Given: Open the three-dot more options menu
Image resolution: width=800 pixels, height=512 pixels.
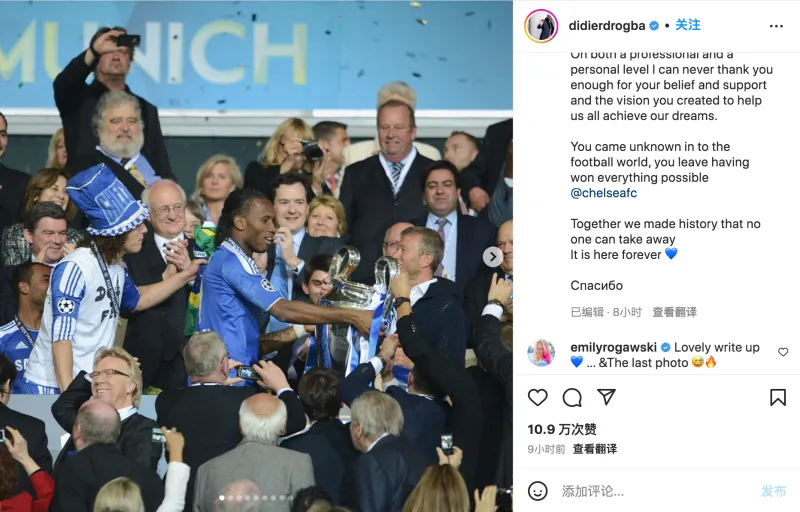Looking at the screenshot, I should coord(776,26).
